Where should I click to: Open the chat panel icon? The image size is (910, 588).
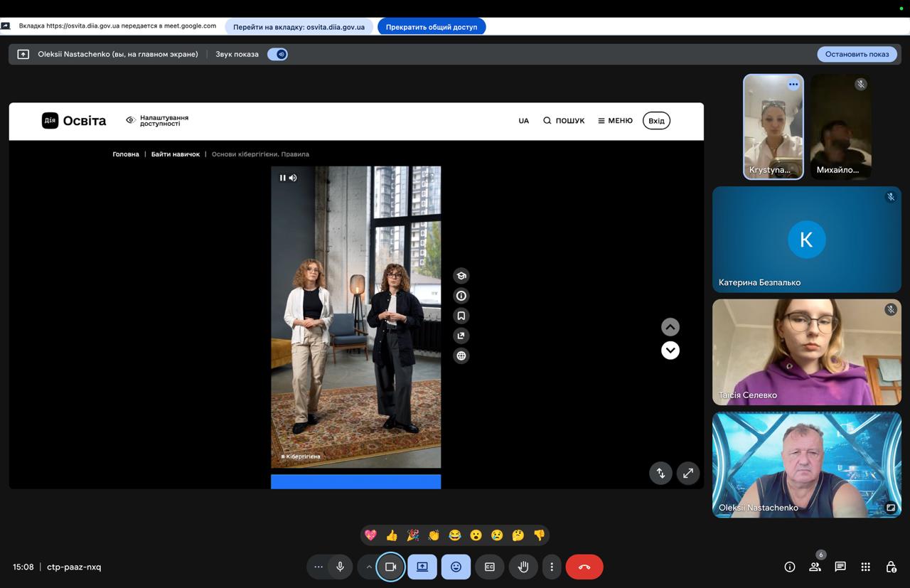pyautogui.click(x=840, y=567)
